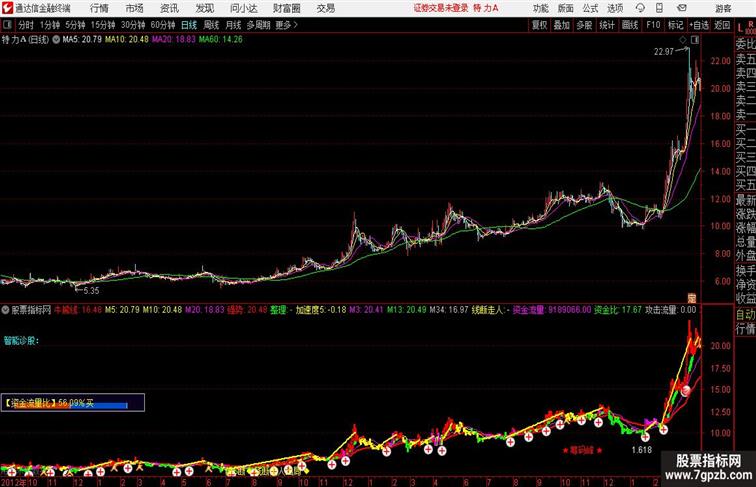Click the 画线 drawing button

[x=630, y=25]
